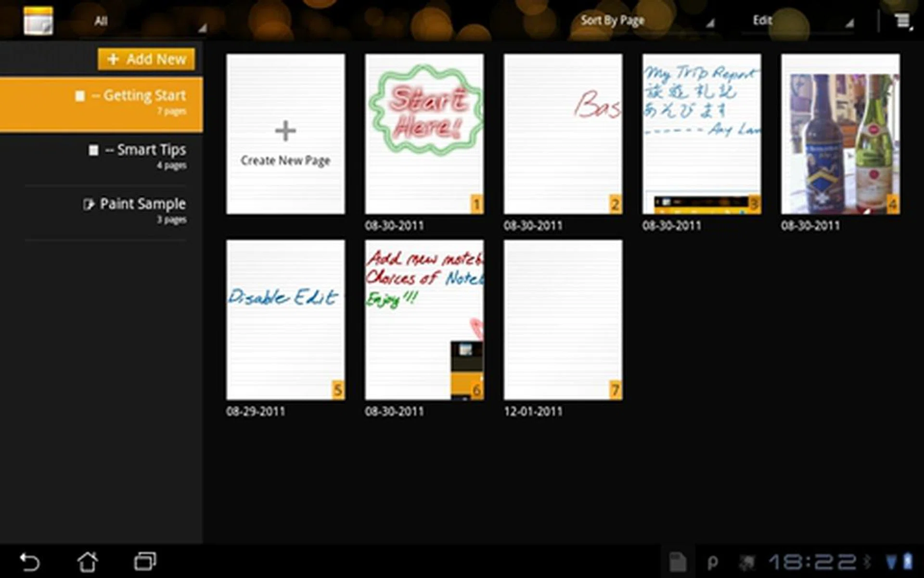Click the Create New Page tile

tap(285, 134)
